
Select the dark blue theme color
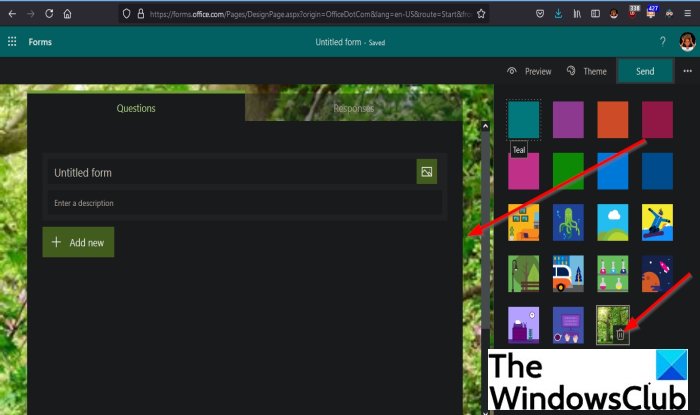click(x=657, y=171)
